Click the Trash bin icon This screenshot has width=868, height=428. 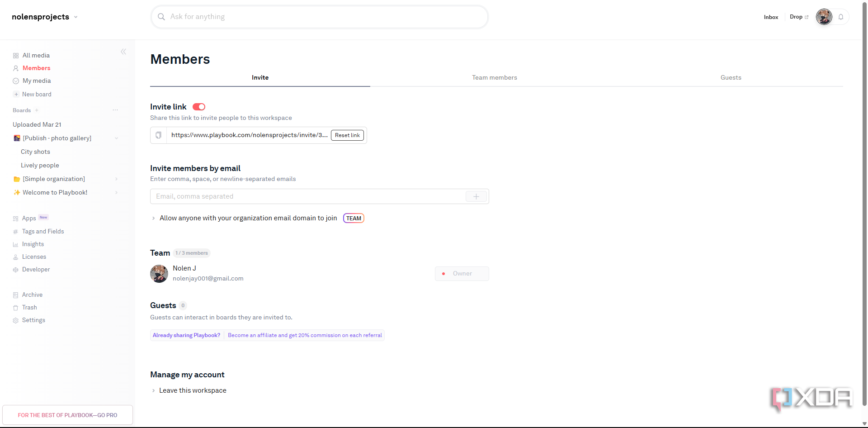[x=16, y=308]
